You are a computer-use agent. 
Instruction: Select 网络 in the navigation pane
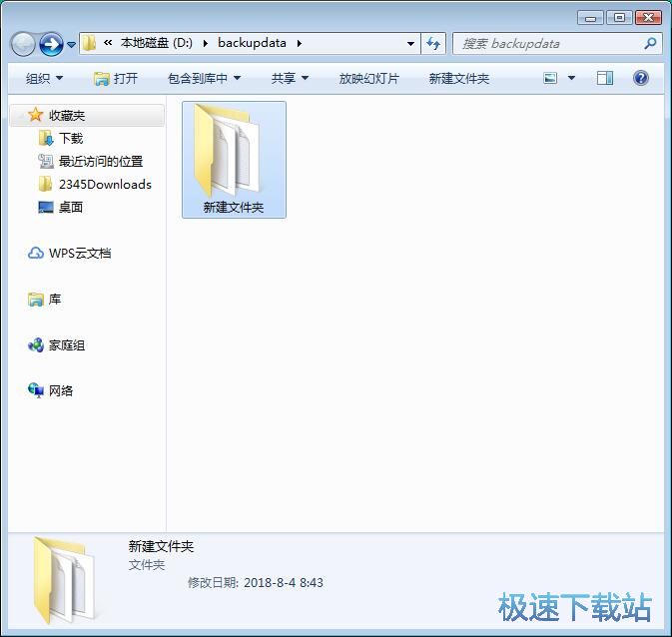(x=61, y=390)
